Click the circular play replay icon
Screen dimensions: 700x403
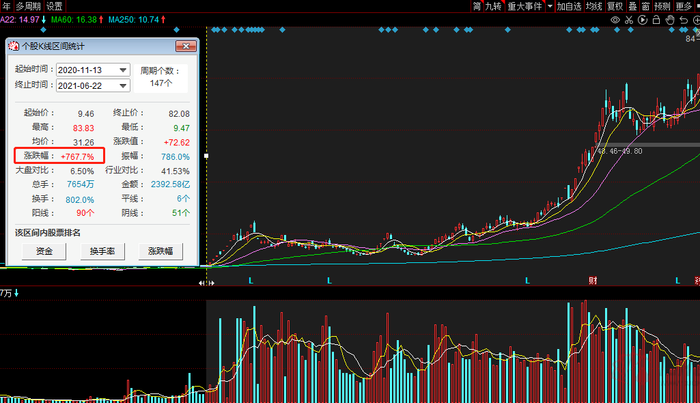(x=642, y=20)
